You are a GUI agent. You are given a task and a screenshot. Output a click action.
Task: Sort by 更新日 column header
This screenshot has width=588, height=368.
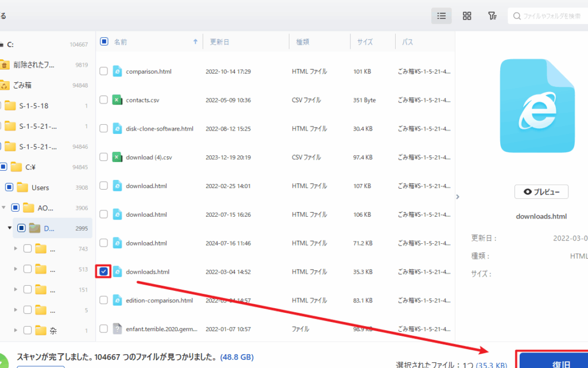(x=219, y=42)
